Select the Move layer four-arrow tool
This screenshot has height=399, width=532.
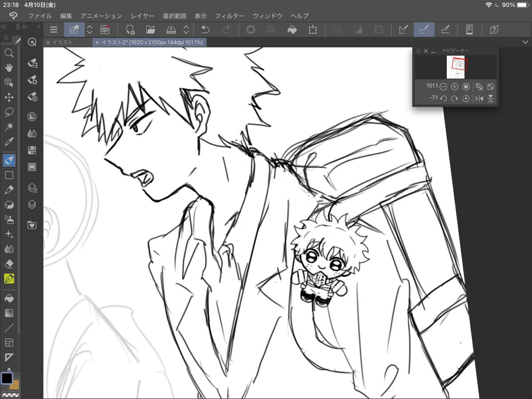click(x=8, y=97)
